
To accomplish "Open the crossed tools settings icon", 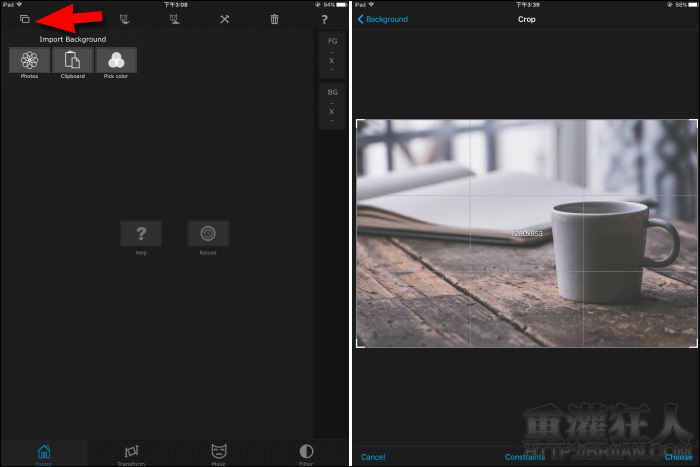I will [224, 19].
